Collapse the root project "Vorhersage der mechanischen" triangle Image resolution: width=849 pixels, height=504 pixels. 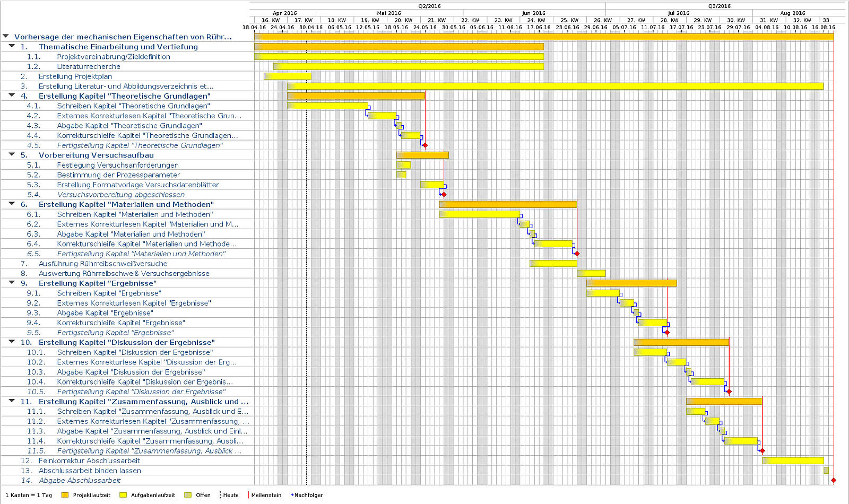coord(6,37)
